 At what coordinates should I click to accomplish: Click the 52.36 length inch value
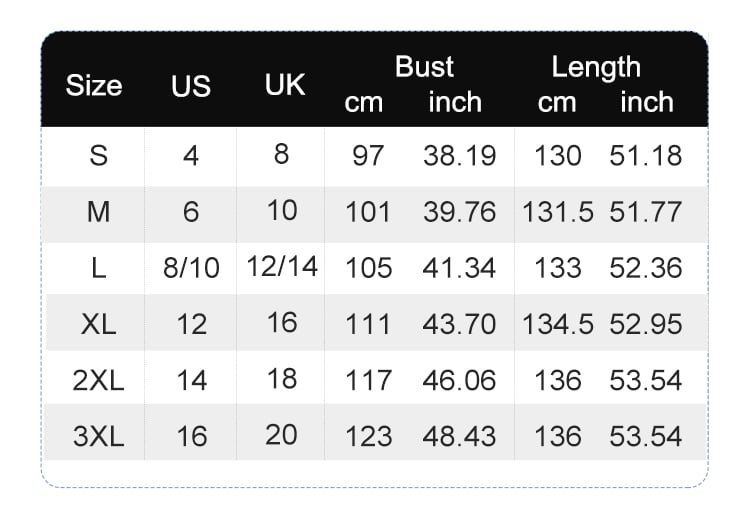pyautogui.click(x=646, y=268)
